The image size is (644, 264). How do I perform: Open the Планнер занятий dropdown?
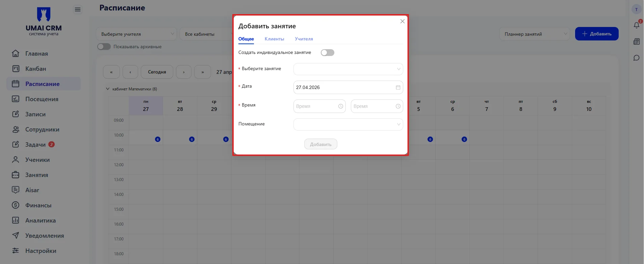coord(535,34)
